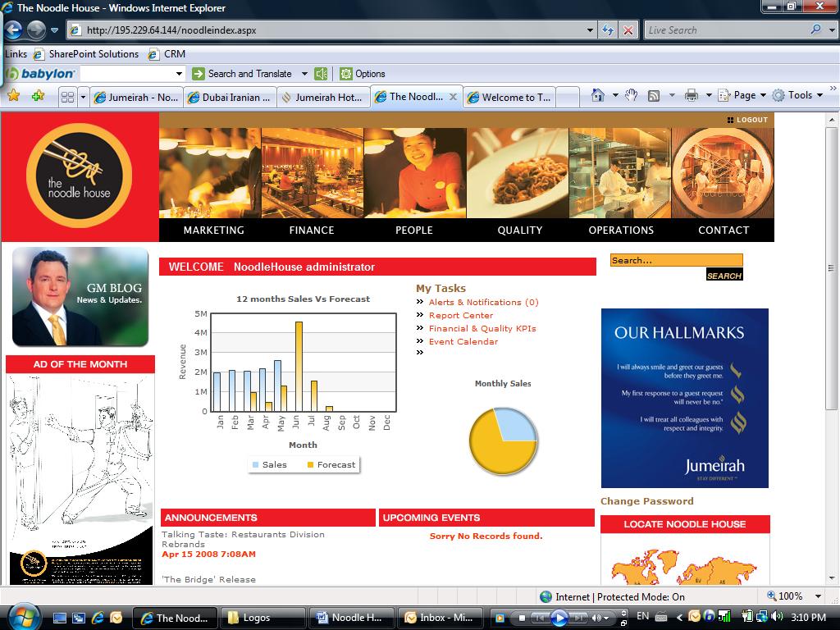840x630 pixels.
Task: Click the yellow SEARCH button
Action: (724, 275)
